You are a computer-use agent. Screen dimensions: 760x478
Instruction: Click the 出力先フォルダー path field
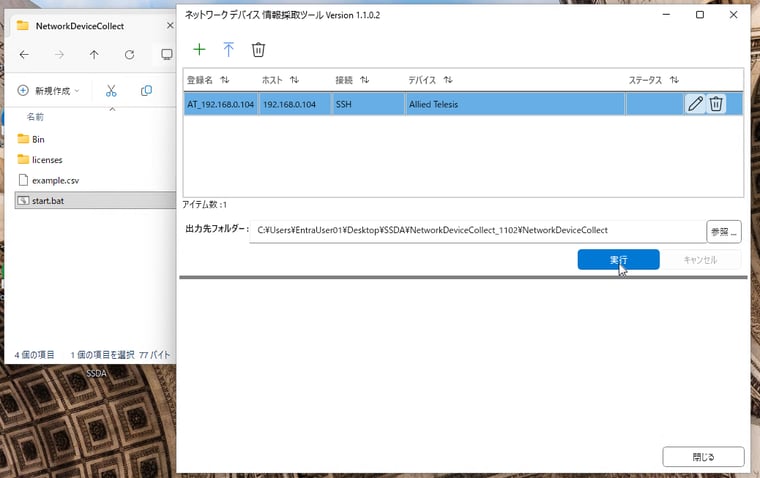(x=477, y=231)
